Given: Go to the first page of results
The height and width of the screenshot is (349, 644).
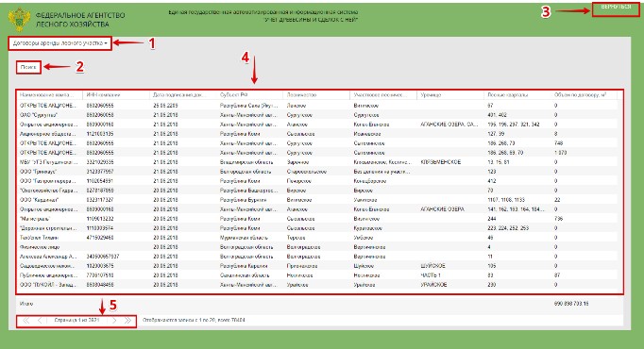Looking at the screenshot, I should tap(25, 321).
